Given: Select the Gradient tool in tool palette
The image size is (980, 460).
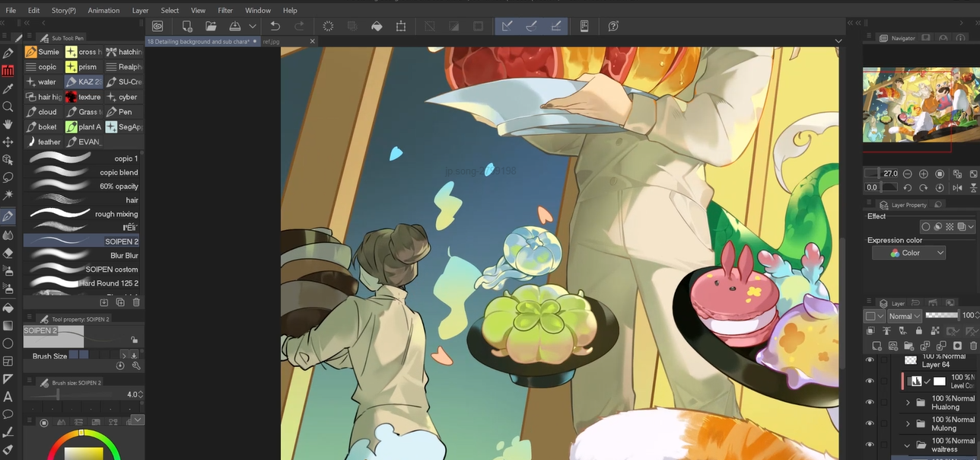Looking at the screenshot, I should (8, 325).
